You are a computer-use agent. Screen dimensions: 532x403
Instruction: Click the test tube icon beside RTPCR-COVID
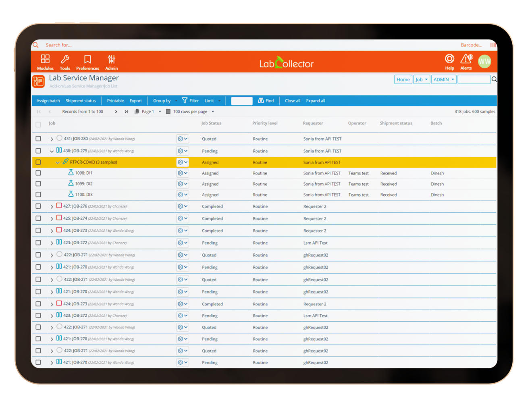(65, 162)
